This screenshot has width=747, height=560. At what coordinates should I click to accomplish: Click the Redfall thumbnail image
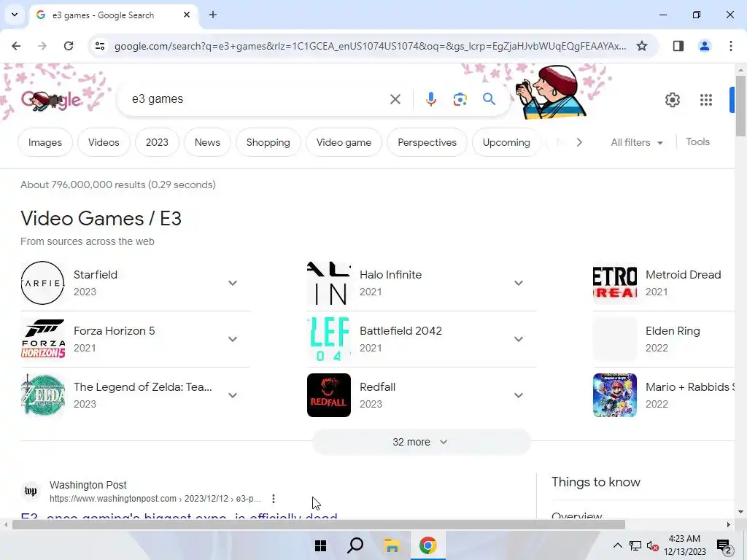click(x=329, y=395)
